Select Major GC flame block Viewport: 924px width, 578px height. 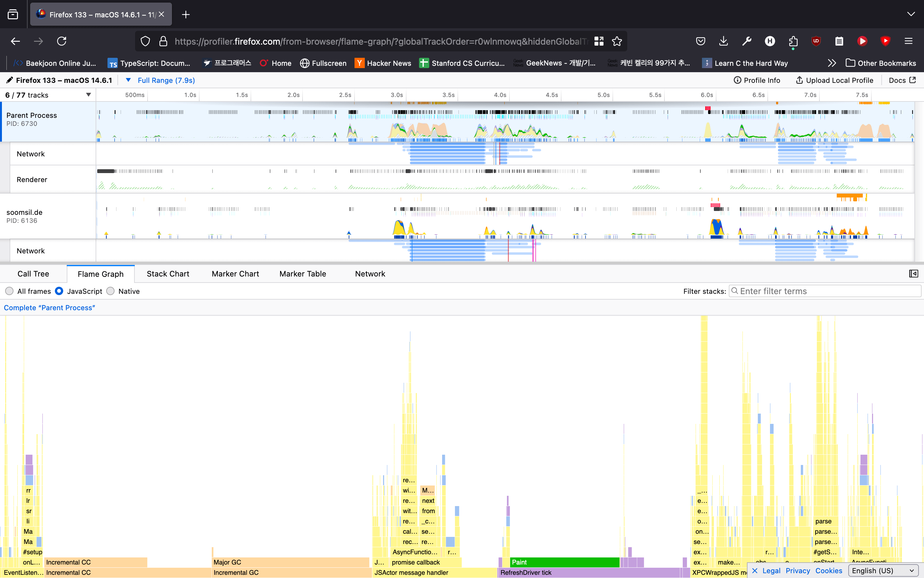tap(291, 562)
